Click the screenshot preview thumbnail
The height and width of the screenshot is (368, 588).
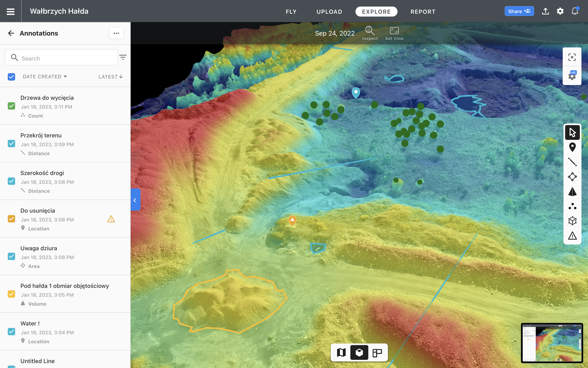tap(552, 343)
